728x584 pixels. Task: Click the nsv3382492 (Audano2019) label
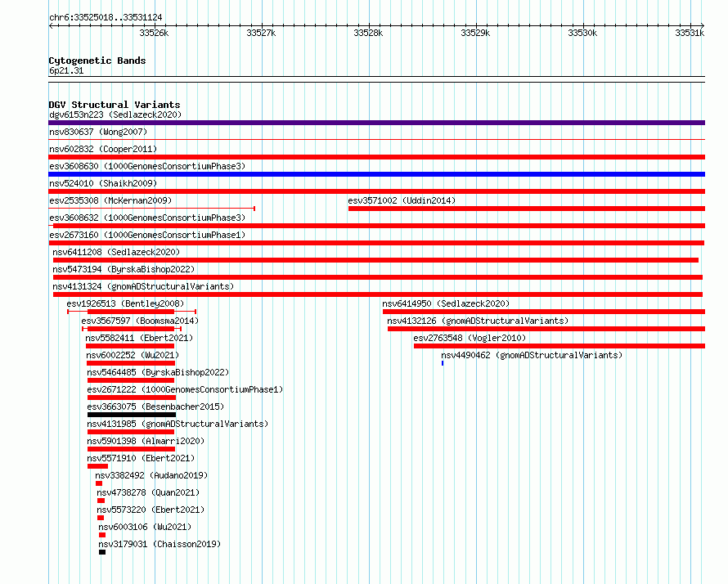(151, 475)
